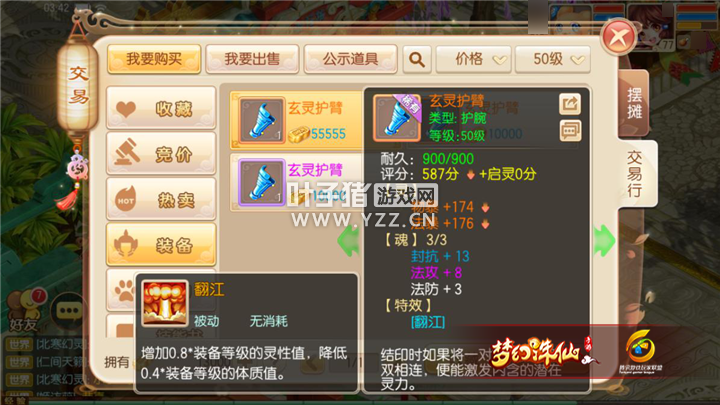720x405 pixels.
Task: Click the [翻江] special effect link
Action: (x=428, y=322)
